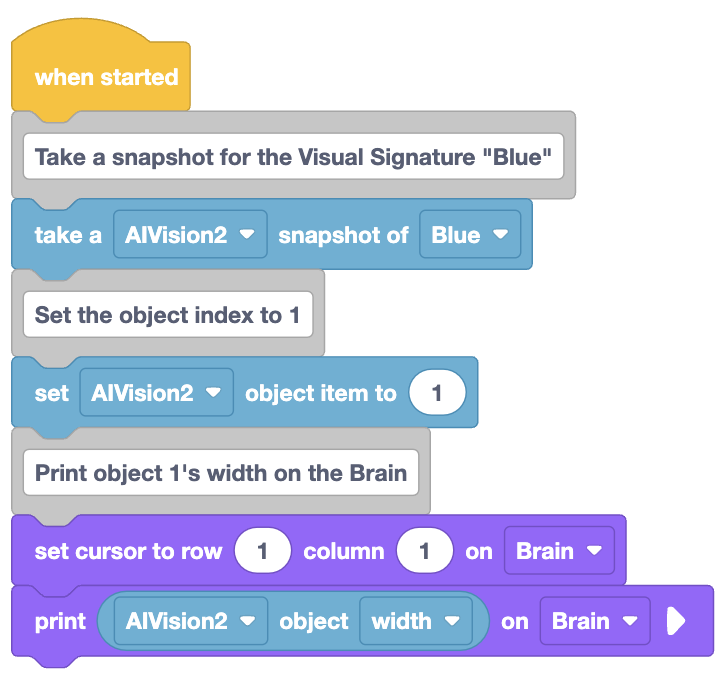Open Brain dropdown in print block

[x=595, y=621]
